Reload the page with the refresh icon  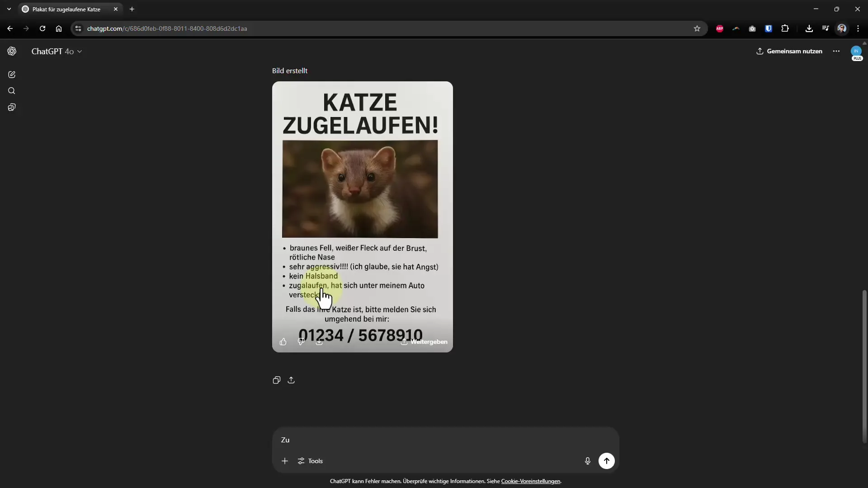pos(42,28)
